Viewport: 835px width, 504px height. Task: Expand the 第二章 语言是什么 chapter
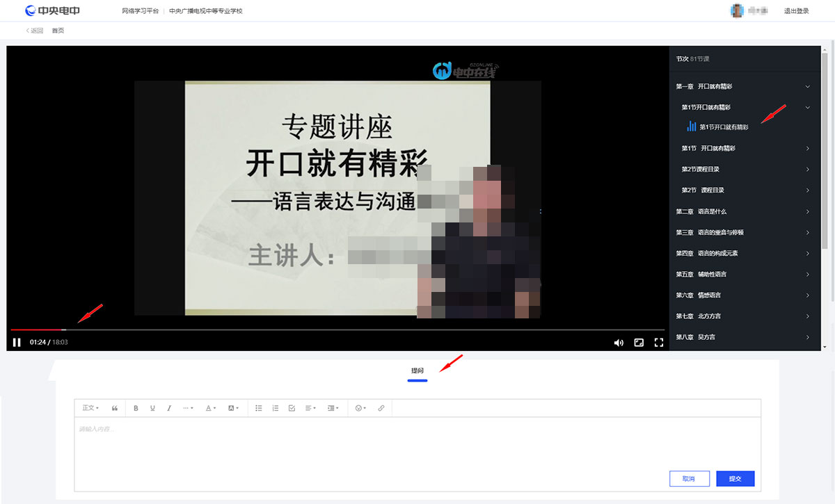point(745,211)
